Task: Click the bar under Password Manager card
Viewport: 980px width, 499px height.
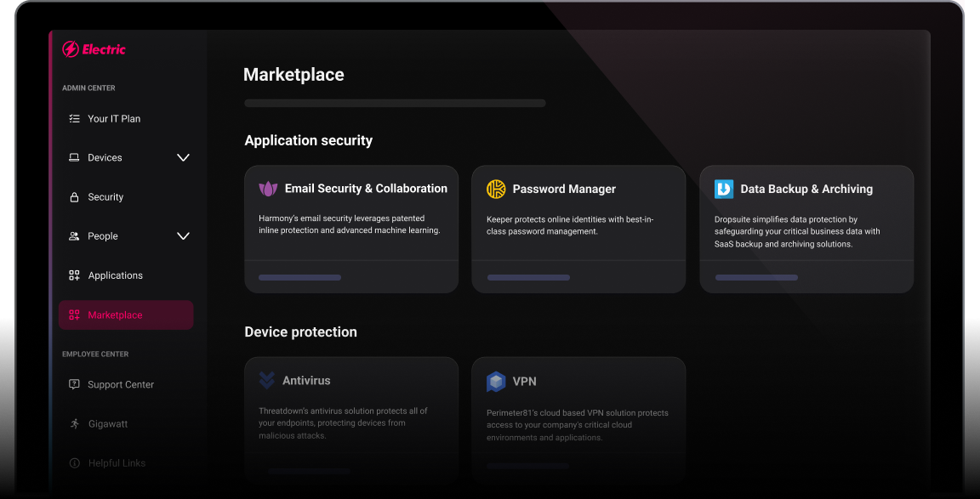Action: (x=528, y=277)
